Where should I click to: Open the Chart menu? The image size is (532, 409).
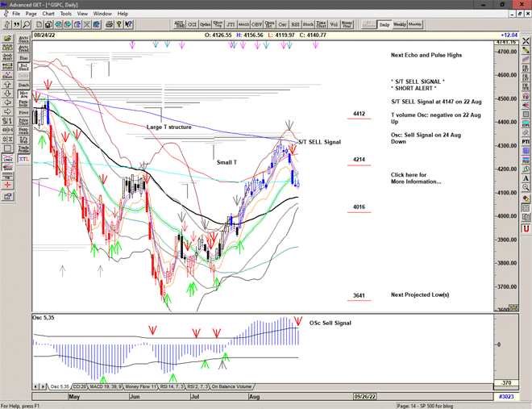[x=48, y=14]
